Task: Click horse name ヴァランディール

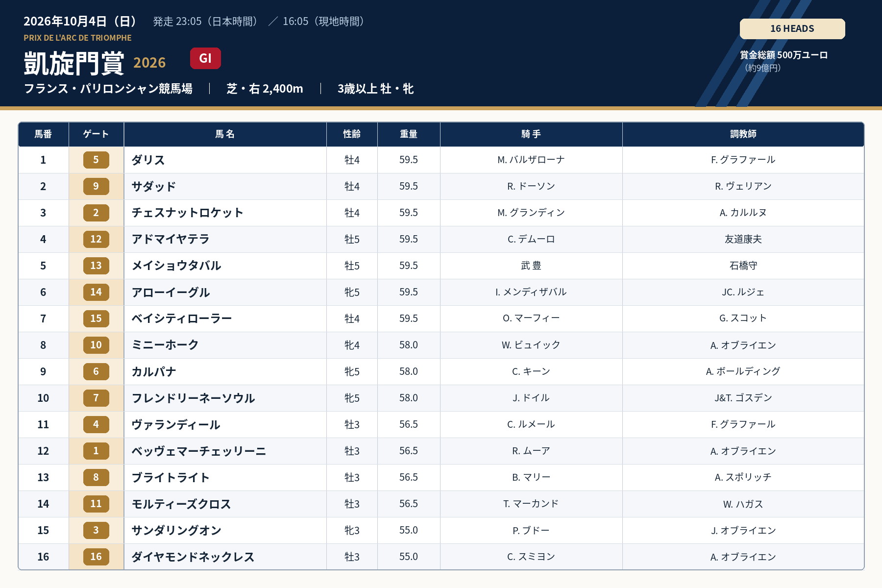Action: click(x=176, y=425)
